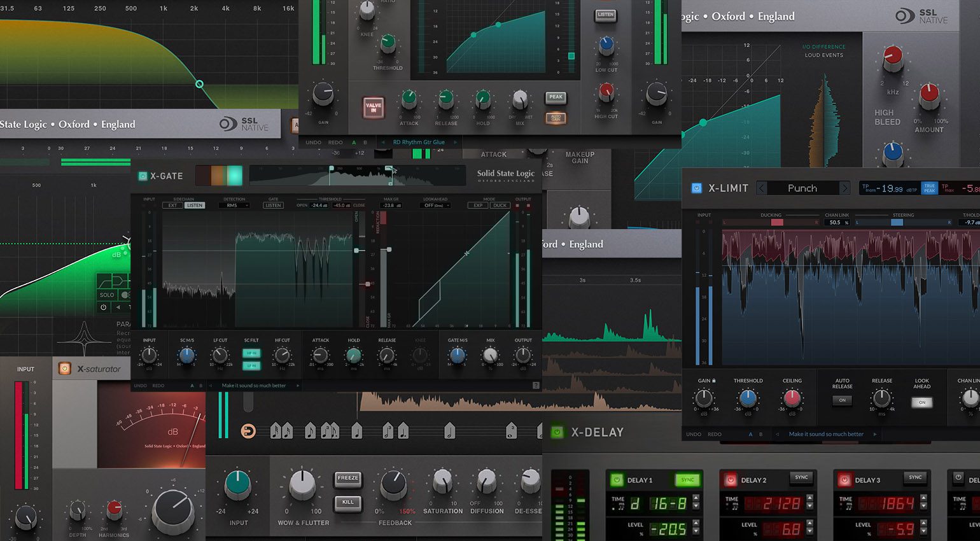Viewport: 980px width, 541px height.
Task: Click the X-GATE open threshold slider handle
Action: [x=356, y=251]
